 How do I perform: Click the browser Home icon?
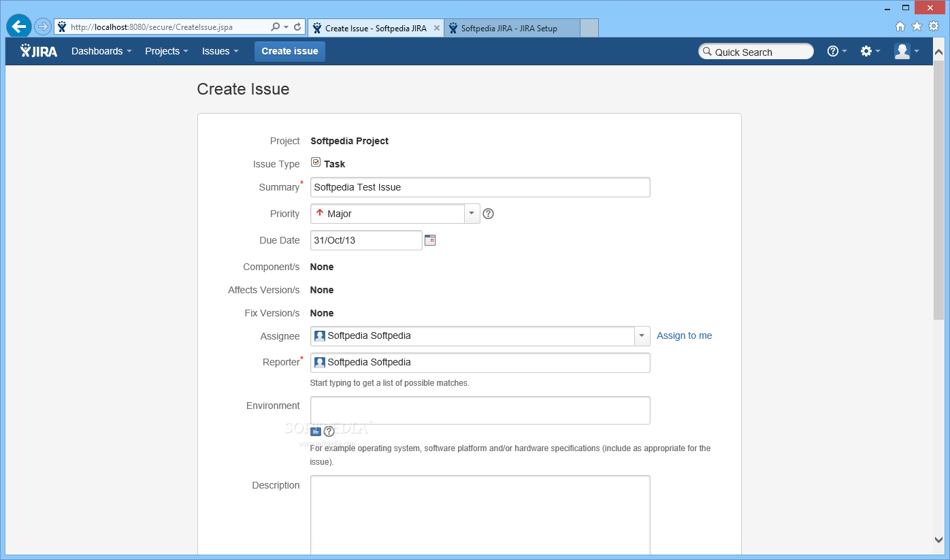(900, 27)
